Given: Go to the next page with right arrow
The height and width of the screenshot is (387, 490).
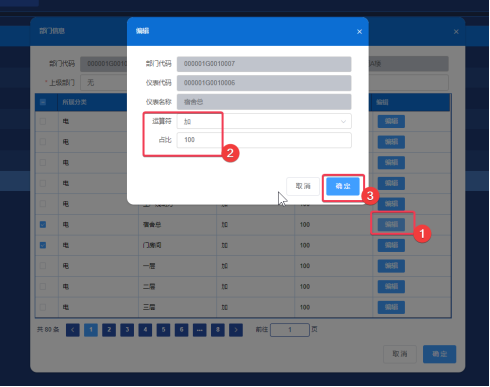Looking at the screenshot, I should click(x=236, y=330).
